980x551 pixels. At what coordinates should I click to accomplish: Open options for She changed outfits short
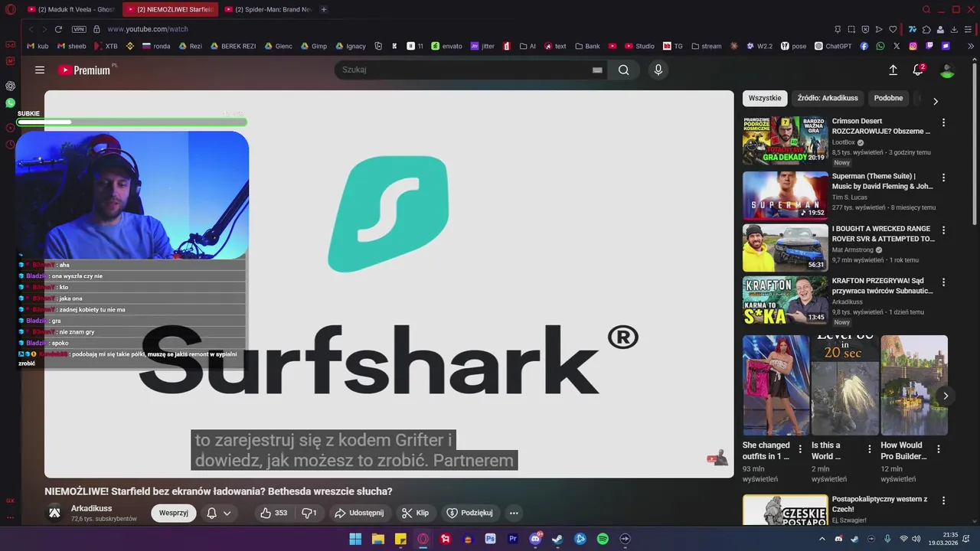tap(800, 449)
